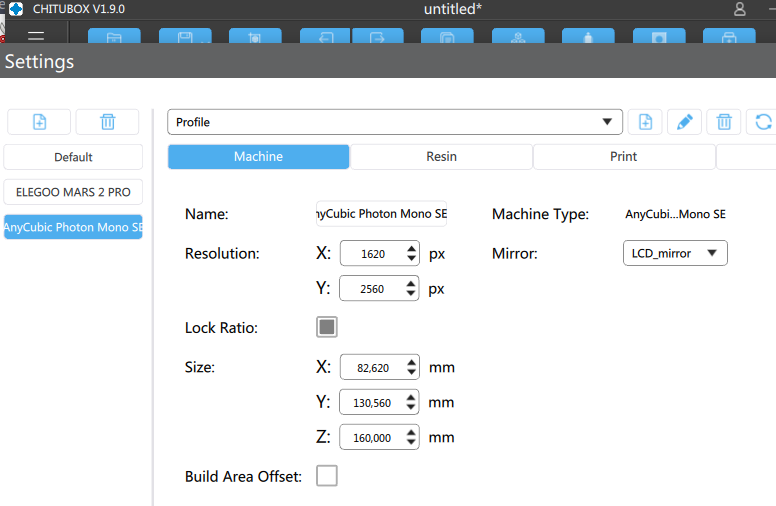Click the CHITUBOX app logo icon
Image resolution: width=776 pixels, height=506 pixels.
(16, 9)
